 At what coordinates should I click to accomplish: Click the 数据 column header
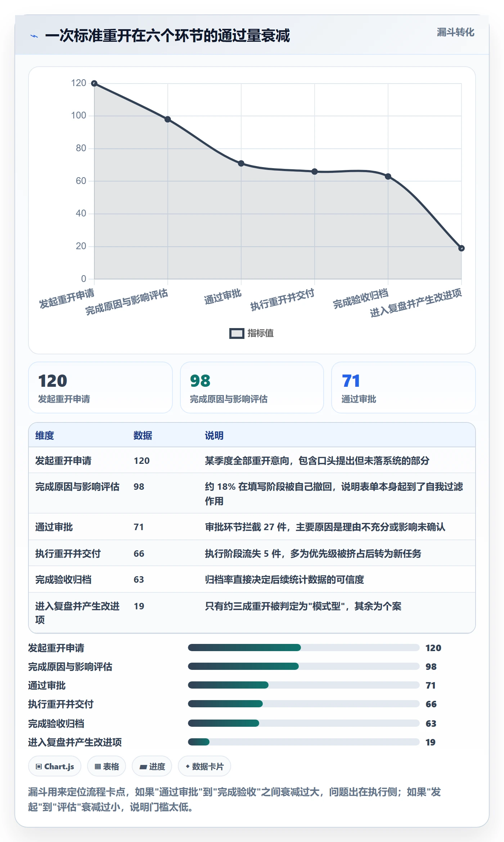pyautogui.click(x=143, y=435)
